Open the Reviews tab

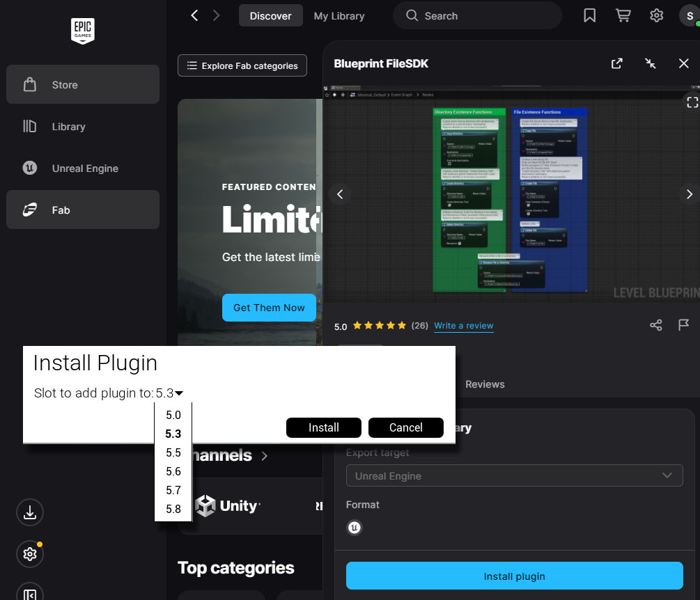tap(485, 384)
